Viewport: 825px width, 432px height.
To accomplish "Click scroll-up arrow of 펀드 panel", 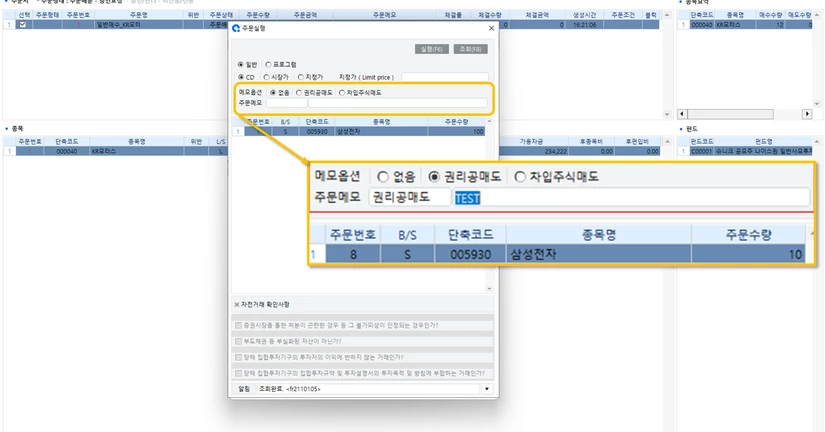I will pyautogui.click(x=817, y=142).
